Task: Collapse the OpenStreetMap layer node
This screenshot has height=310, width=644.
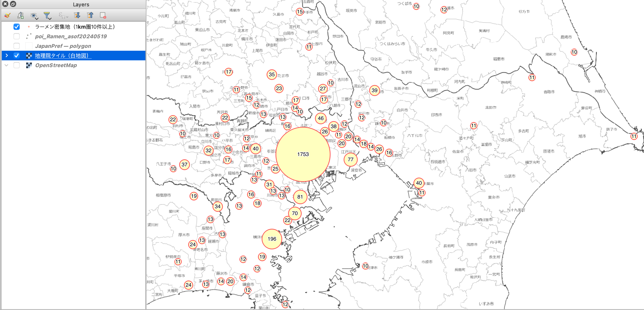Action: coord(7,65)
